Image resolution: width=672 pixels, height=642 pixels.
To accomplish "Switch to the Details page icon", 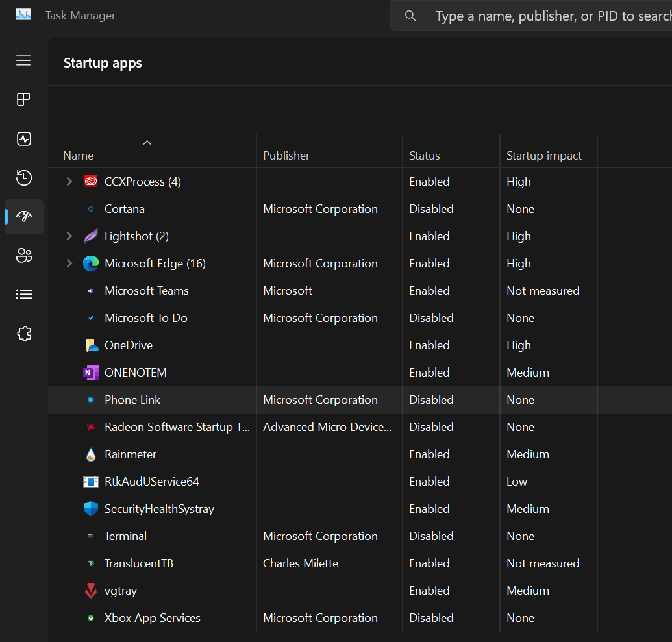I will tap(24, 295).
